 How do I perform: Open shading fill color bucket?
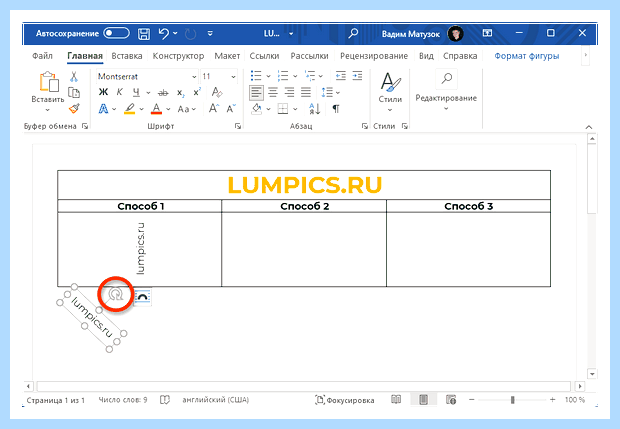tap(257, 108)
